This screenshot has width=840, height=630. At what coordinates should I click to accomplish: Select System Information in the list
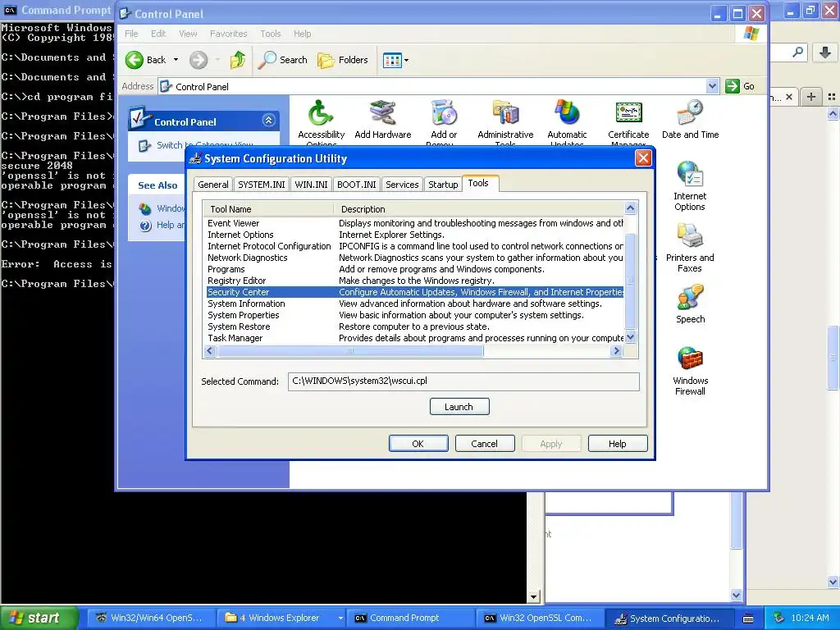[x=415, y=304]
